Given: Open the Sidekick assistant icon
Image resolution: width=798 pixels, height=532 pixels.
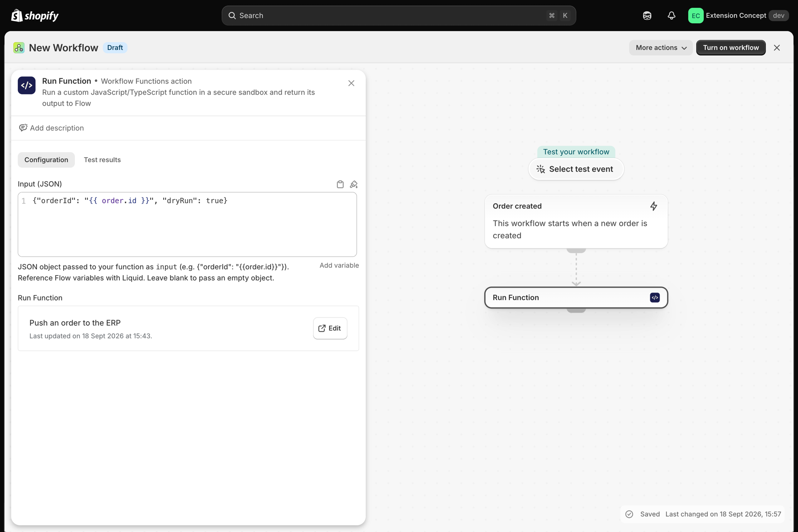Looking at the screenshot, I should (647, 15).
